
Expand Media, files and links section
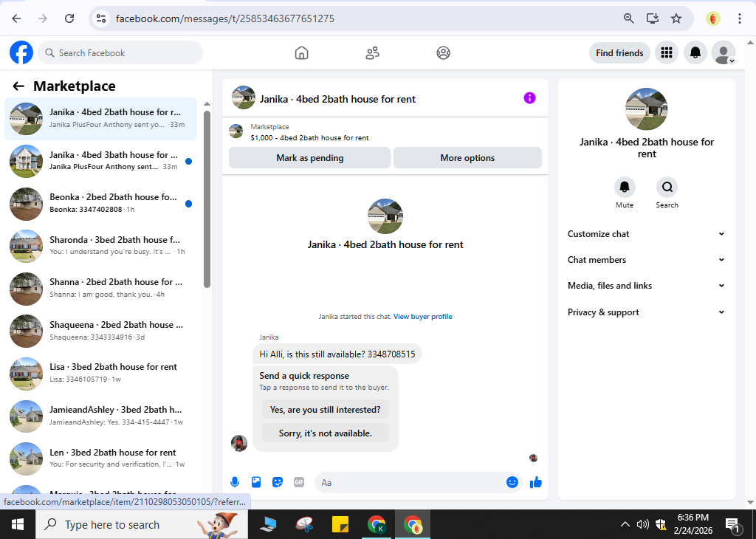coord(646,286)
